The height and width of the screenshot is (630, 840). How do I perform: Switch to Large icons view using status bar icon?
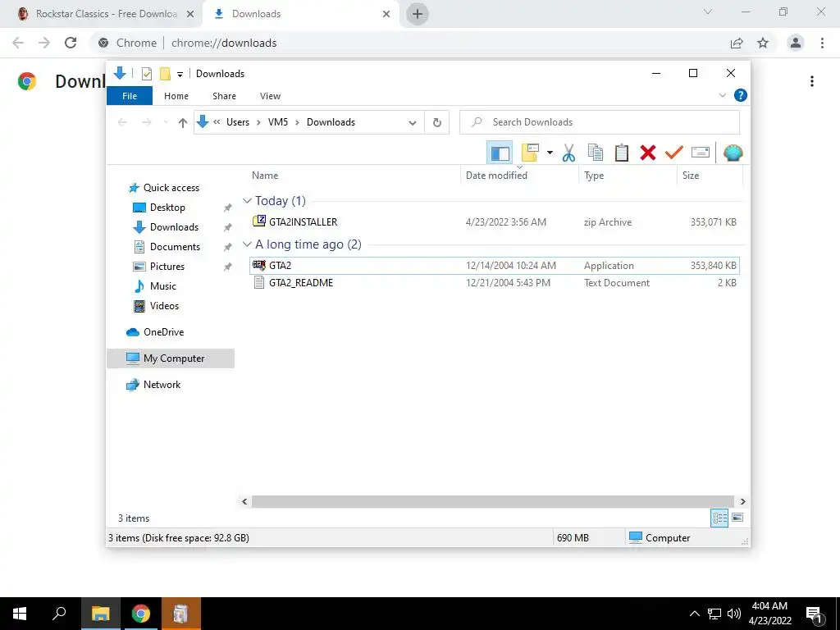[737, 518]
